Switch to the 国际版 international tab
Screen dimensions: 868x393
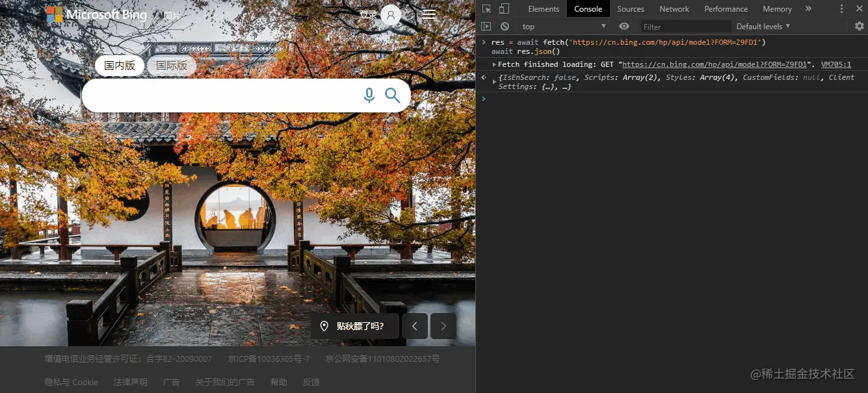172,66
